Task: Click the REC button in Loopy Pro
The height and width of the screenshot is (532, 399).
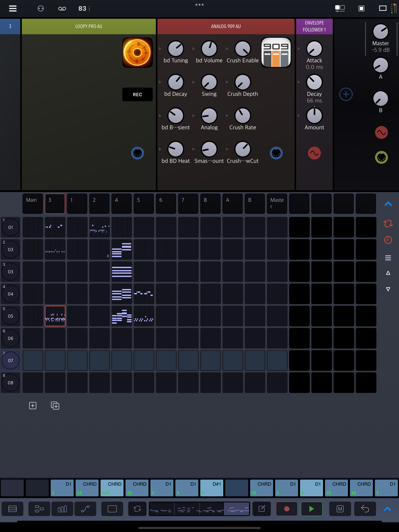Action: tap(137, 94)
